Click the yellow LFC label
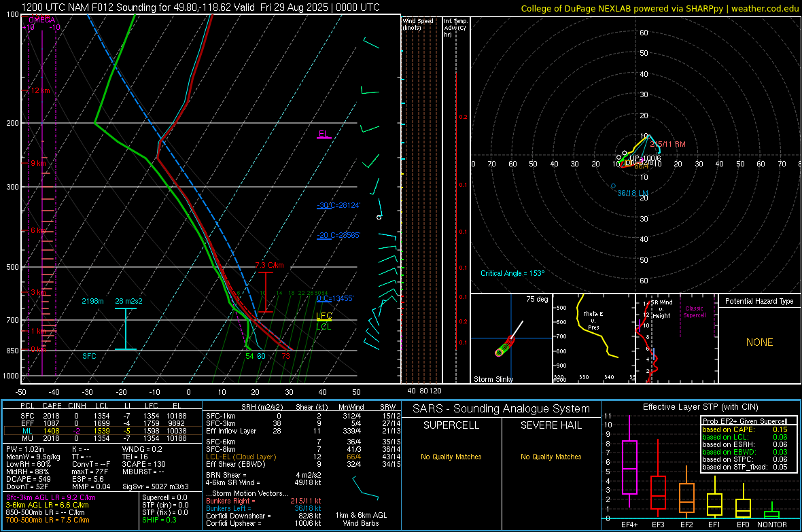This screenshot has width=802, height=532. 324,316
